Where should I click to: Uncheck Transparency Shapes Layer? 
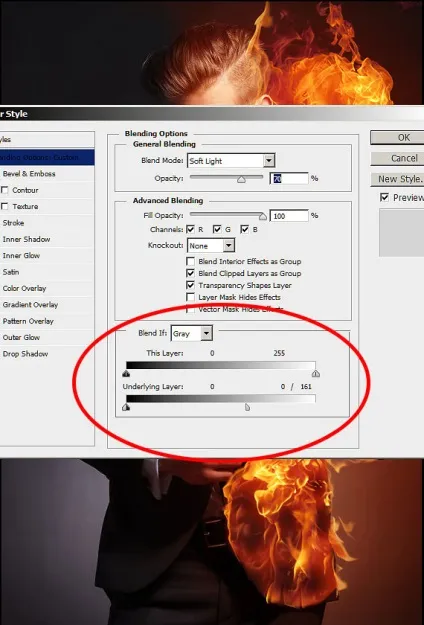191,285
